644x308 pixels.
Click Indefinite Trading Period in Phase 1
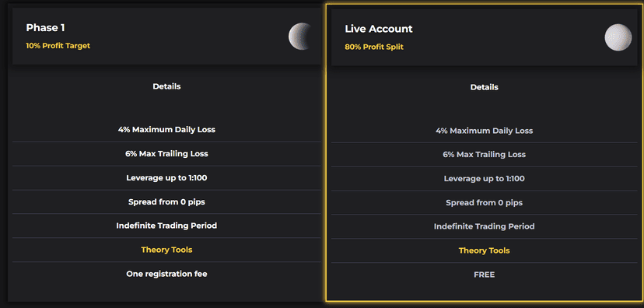point(166,226)
